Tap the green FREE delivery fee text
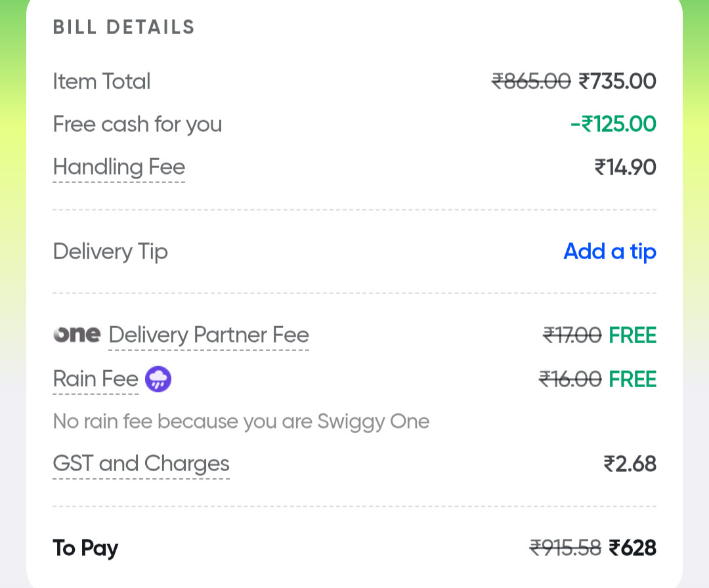This screenshot has width=709, height=588. pyautogui.click(x=632, y=335)
